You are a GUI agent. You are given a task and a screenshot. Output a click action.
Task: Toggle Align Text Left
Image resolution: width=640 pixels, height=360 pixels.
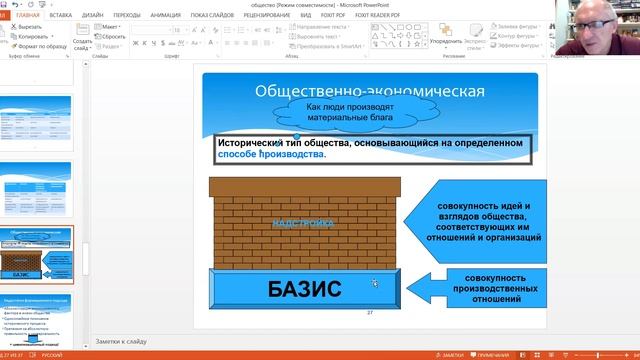pyautogui.click(x=227, y=43)
